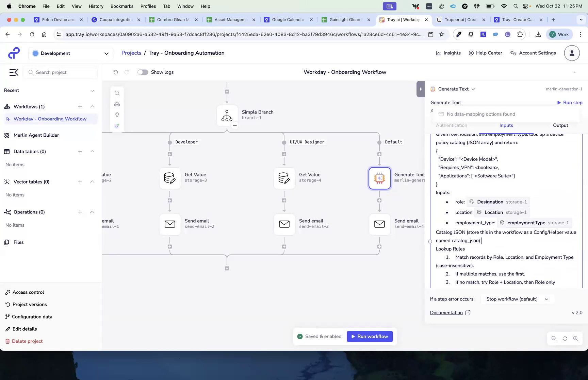Screen dimensions: 588x380
Task: Collapse the left sidebar panel
Action: pos(14,72)
